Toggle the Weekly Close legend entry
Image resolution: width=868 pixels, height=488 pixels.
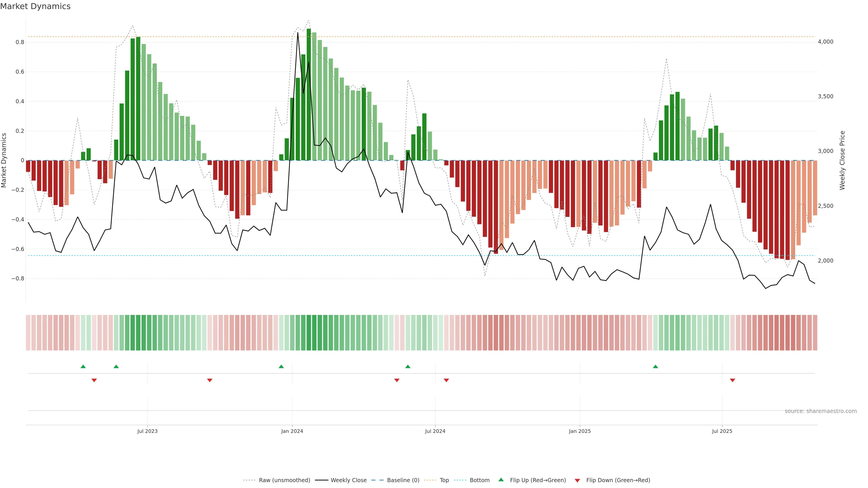point(348,480)
